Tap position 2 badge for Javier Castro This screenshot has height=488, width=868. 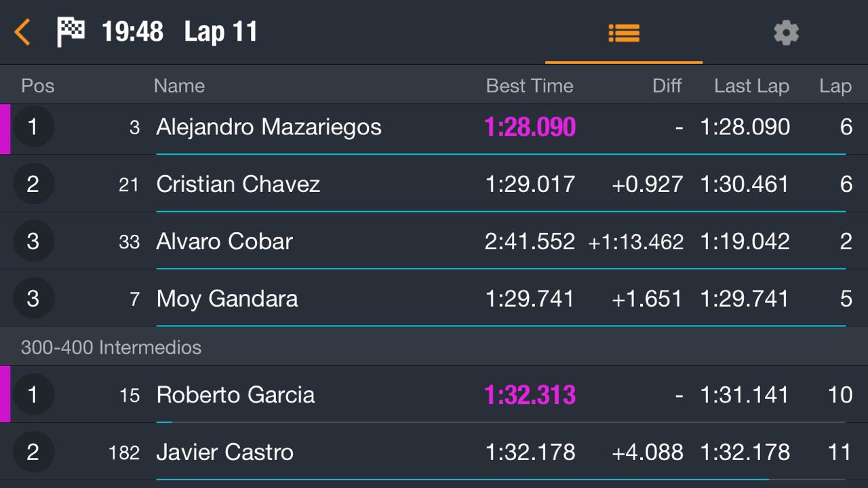[33, 451]
